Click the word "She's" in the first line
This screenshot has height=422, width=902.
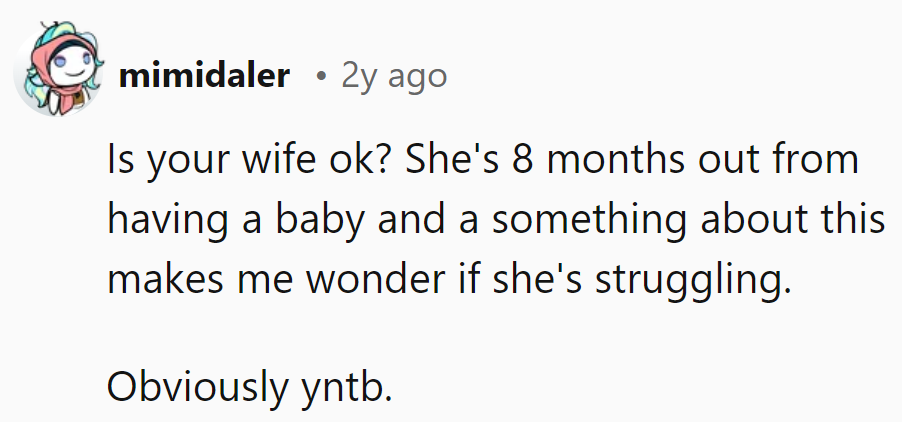435,163
